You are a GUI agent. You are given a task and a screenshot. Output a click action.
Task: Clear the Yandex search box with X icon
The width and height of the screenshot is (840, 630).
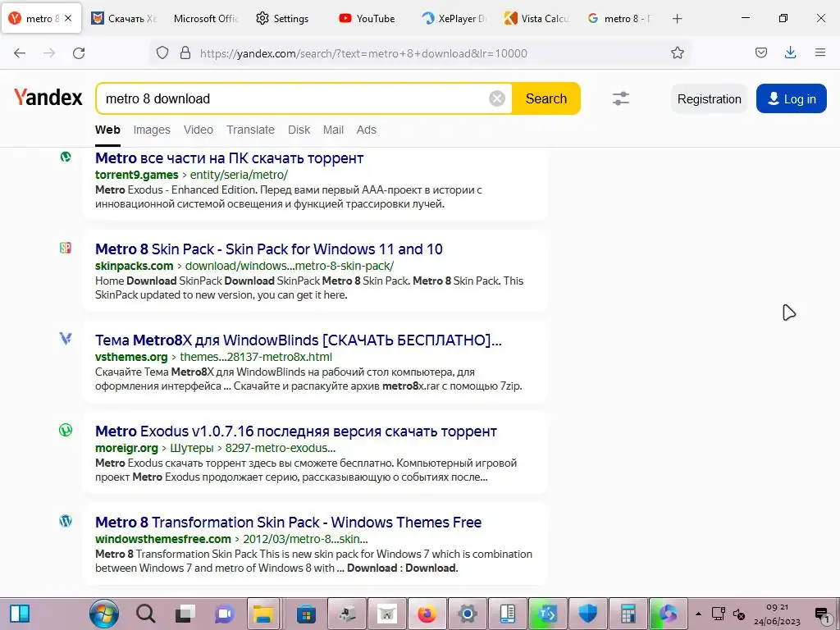(496, 98)
